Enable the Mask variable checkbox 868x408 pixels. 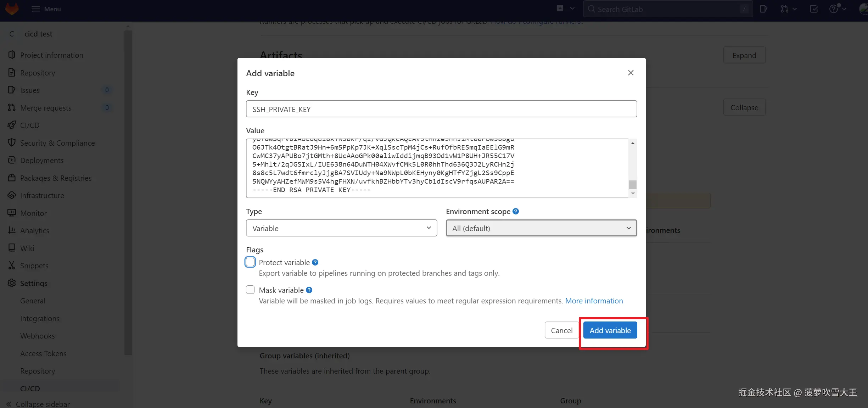click(x=250, y=290)
